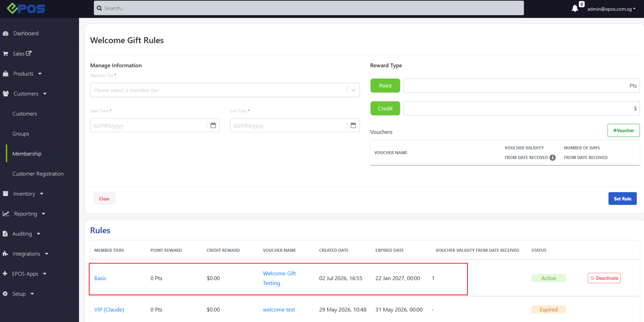644x322 pixels.
Task: Click the Inventory box icon
Action: [x=6, y=193]
